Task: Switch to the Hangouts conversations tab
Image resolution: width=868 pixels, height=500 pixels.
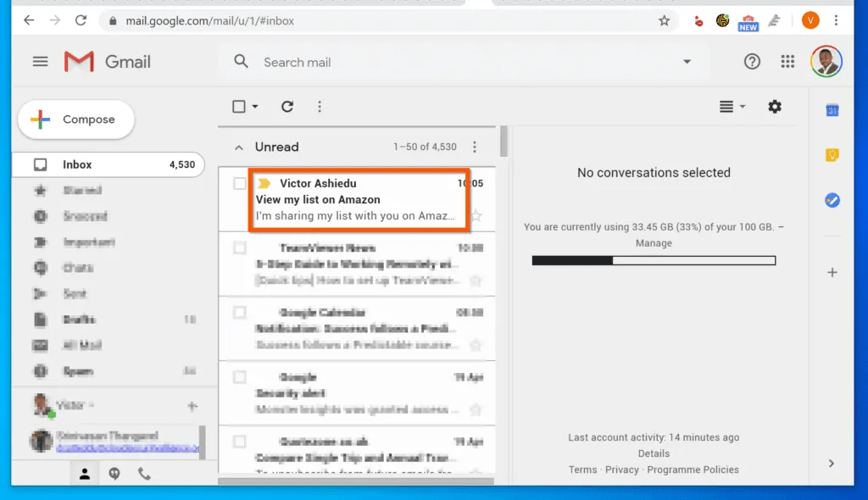Action: click(114, 474)
